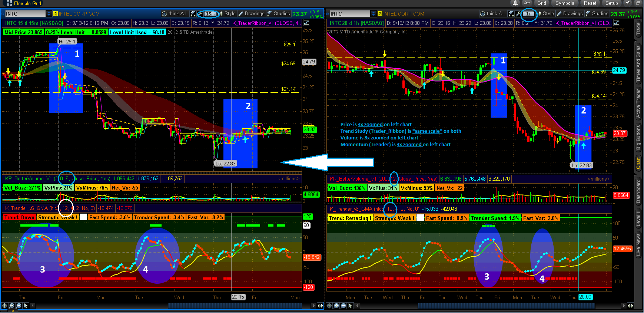
Task: Click the Grid button in top bar
Action: [x=542, y=3]
